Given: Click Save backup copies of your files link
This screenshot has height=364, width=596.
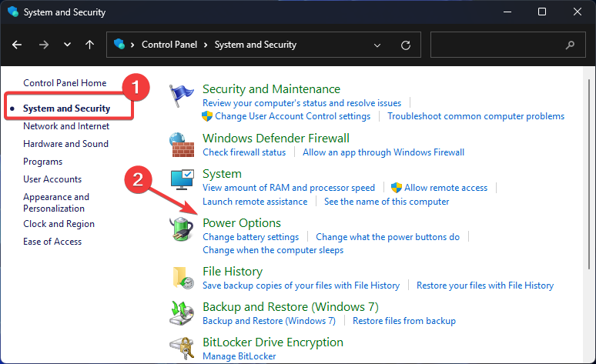Looking at the screenshot, I should (x=301, y=286).
